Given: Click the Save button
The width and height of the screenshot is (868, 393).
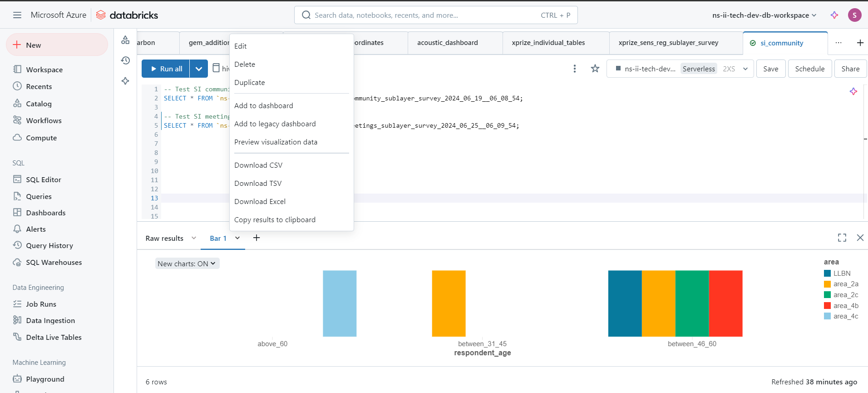Looking at the screenshot, I should tap(771, 69).
